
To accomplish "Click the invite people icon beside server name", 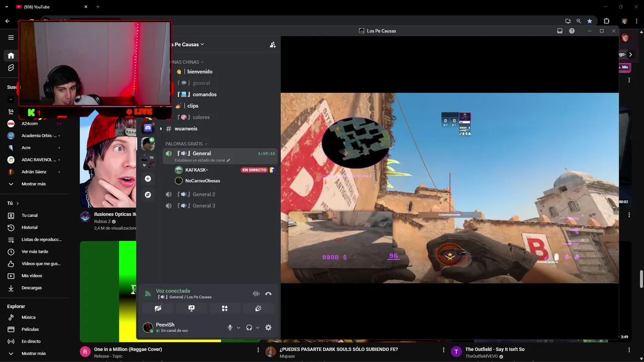I will pos(273,45).
